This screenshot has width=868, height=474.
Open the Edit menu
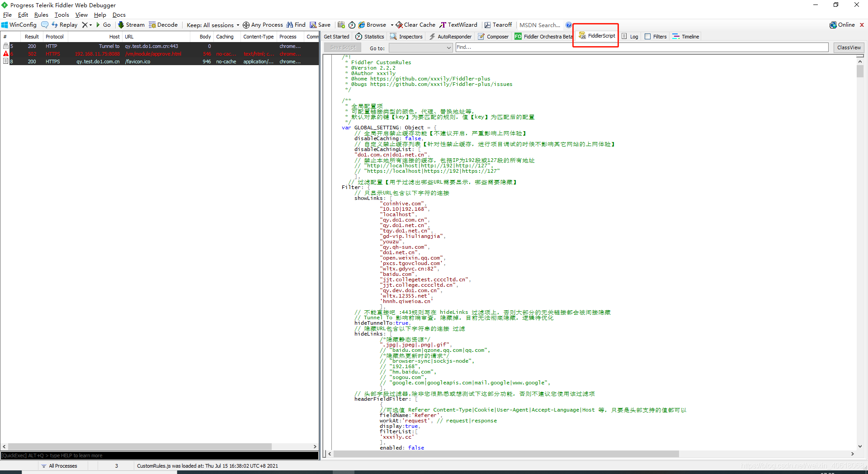(23, 15)
